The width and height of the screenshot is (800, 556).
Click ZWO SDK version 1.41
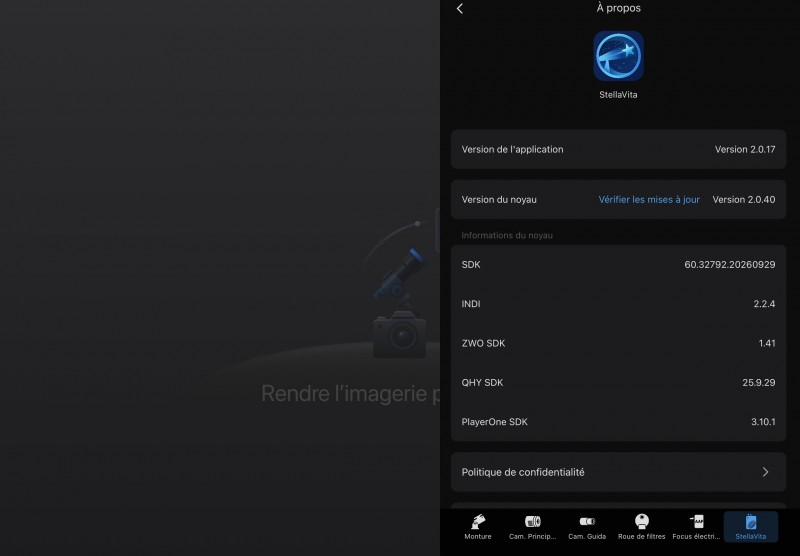pyautogui.click(x=767, y=343)
